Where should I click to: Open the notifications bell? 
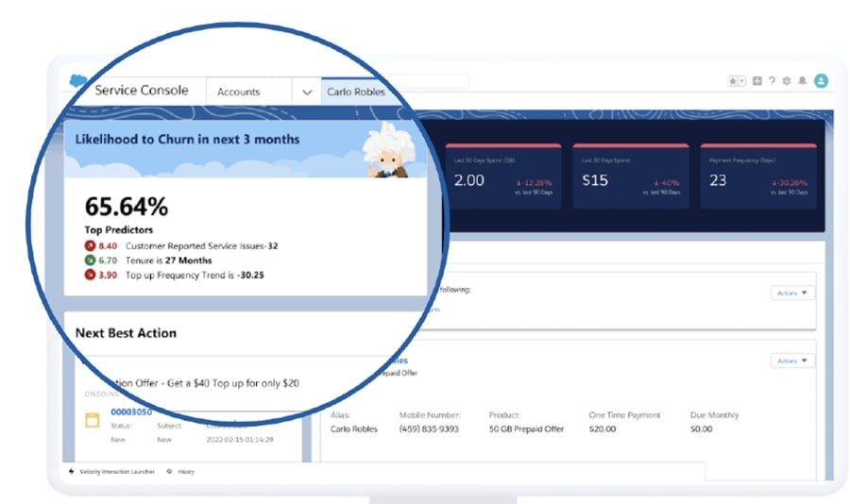point(802,81)
